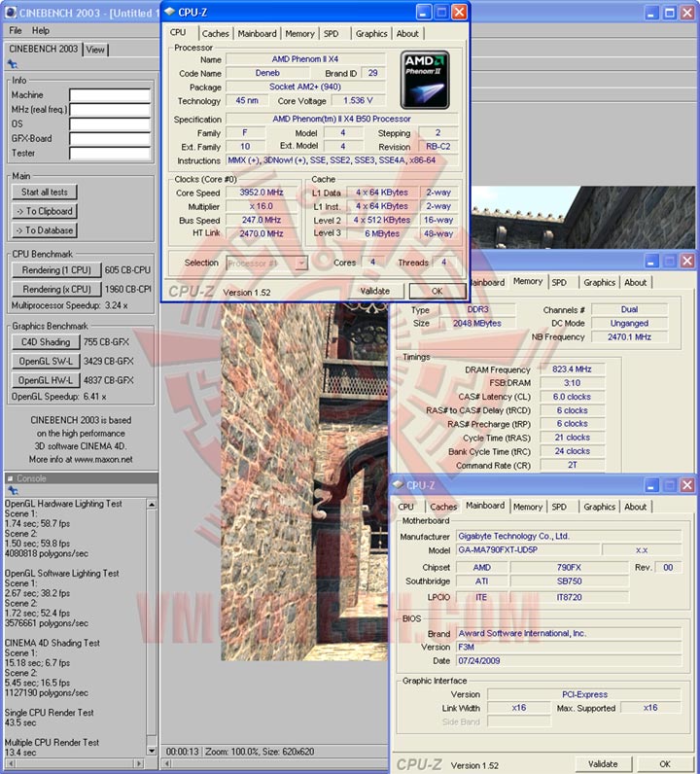
Task: Click the Core Speed value 3952.0 MHz
Action: pyautogui.click(x=262, y=193)
